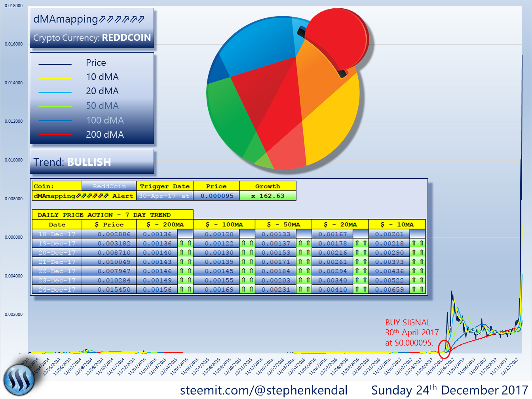Click 100MA up arrows in 20-Dec-17 row
This screenshot has height=399, width=532.
point(247,253)
